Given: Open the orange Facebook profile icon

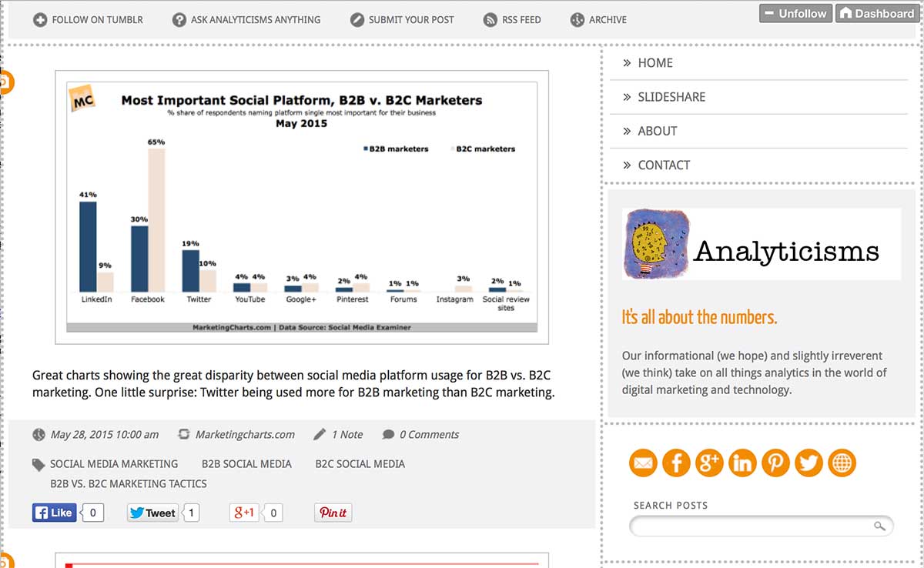Looking at the screenshot, I should tap(676, 463).
